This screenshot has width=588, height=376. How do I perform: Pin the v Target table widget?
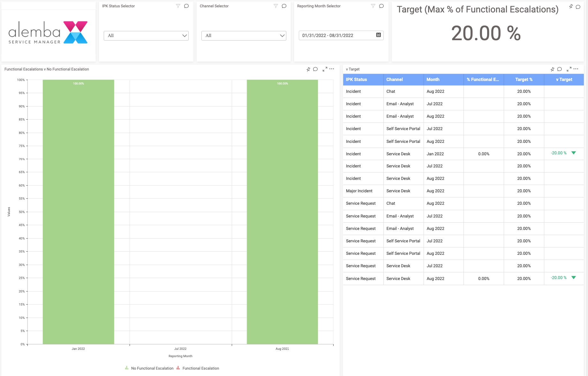(x=552, y=69)
